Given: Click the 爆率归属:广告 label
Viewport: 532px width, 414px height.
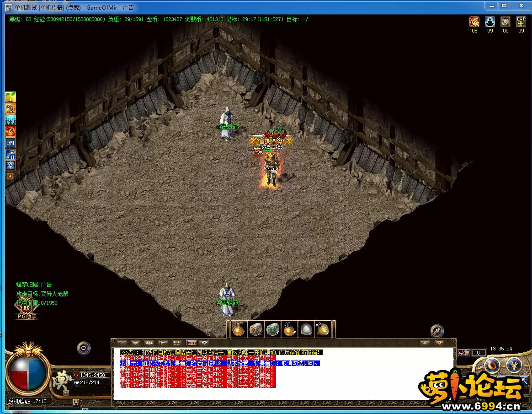Looking at the screenshot, I should coord(34,285).
